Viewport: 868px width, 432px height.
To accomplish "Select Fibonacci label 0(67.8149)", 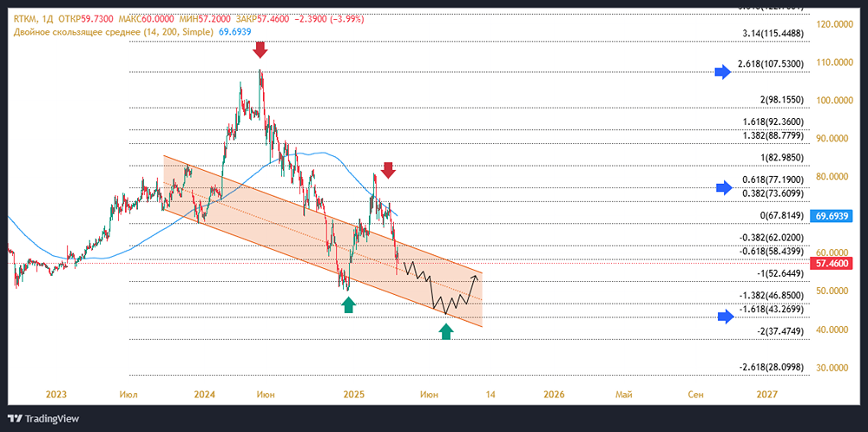I will [x=782, y=215].
